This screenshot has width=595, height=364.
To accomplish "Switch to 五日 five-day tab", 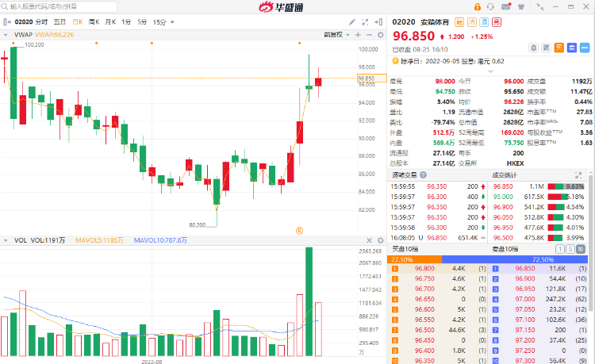I will pyautogui.click(x=59, y=22).
